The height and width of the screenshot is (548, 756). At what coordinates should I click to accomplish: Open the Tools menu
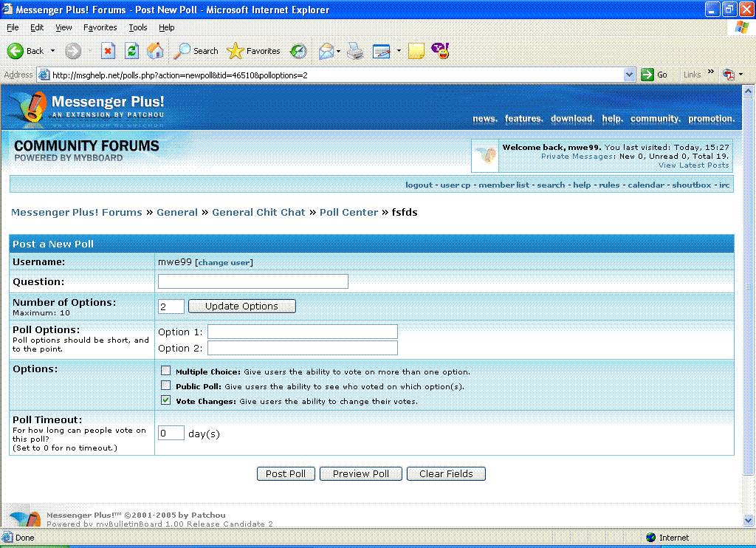tap(137, 27)
